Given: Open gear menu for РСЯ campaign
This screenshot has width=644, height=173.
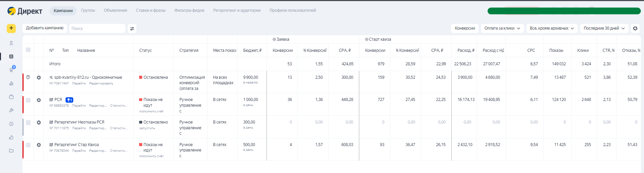Looking at the screenshot, I should 39,100.
